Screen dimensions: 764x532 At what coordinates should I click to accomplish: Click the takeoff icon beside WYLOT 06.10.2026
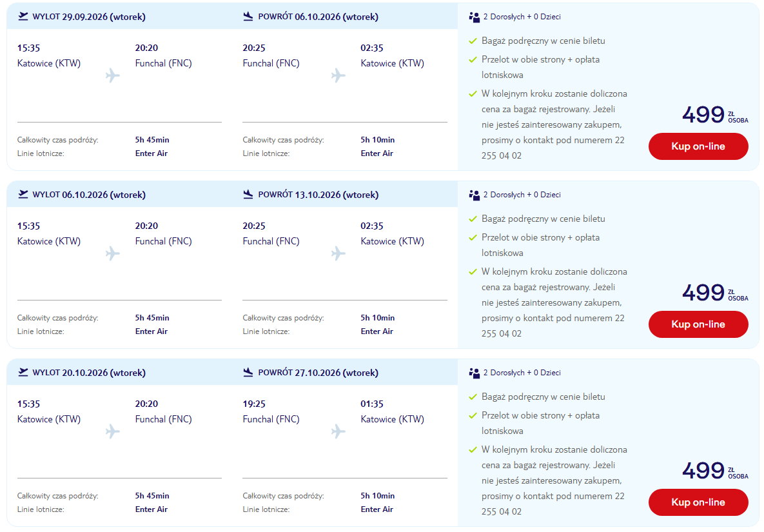pyautogui.click(x=23, y=194)
